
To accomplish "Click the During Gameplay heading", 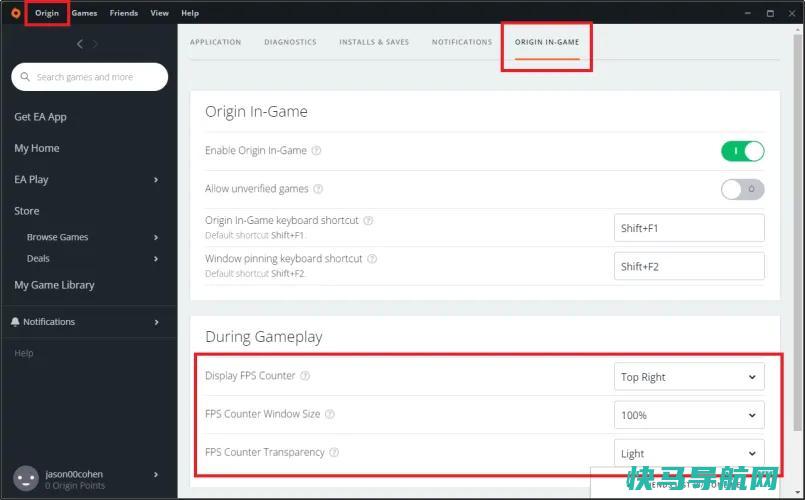I will tap(264, 337).
